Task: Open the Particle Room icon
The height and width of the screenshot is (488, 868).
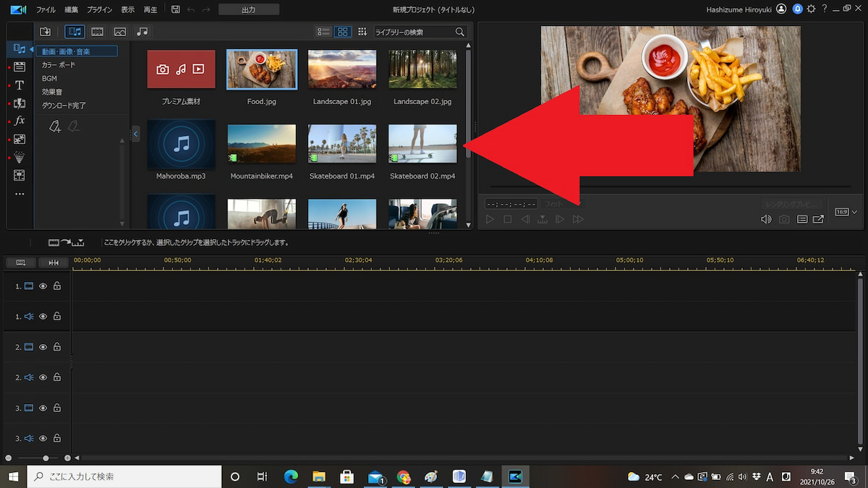Action: tap(20, 157)
